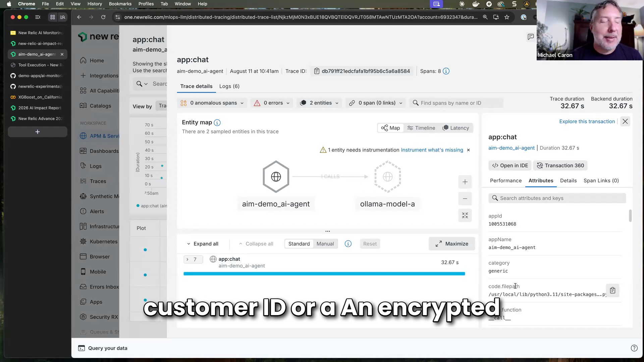Select Manual span view mode
This screenshot has height=362, width=644.
coord(325,244)
